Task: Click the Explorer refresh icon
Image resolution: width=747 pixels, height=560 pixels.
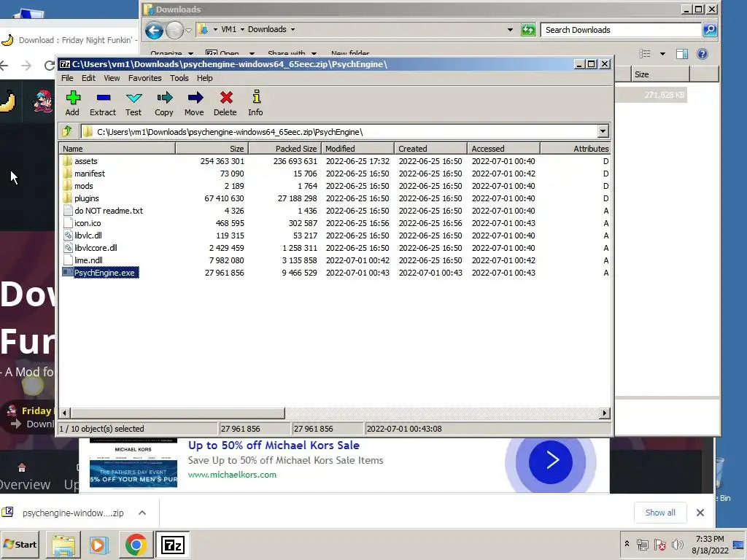Action: point(528,29)
